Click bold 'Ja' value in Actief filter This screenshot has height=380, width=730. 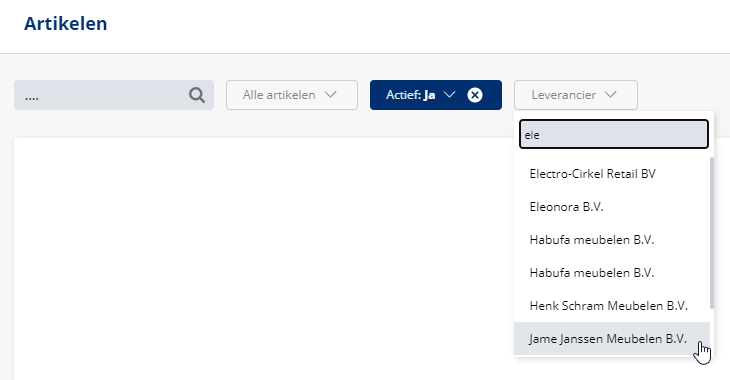click(429, 95)
